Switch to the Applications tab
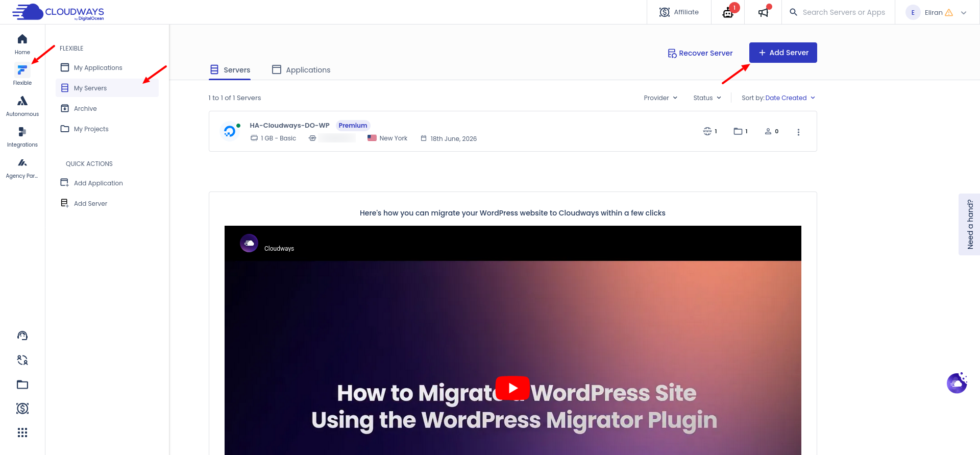Image resolution: width=980 pixels, height=455 pixels. click(301, 70)
